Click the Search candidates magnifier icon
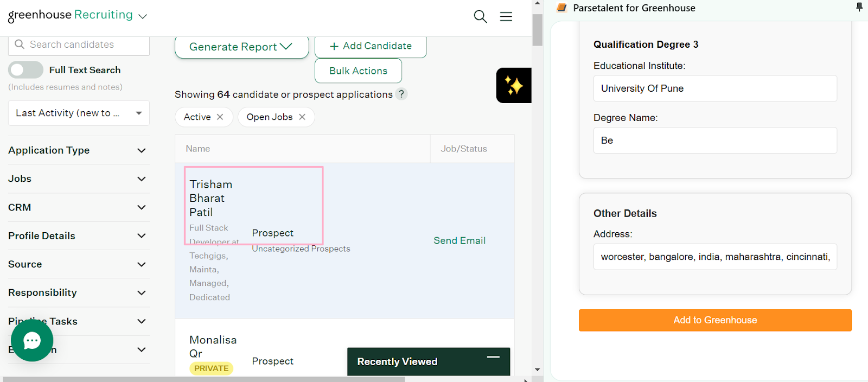Viewport: 868px width, 382px height. [20, 44]
